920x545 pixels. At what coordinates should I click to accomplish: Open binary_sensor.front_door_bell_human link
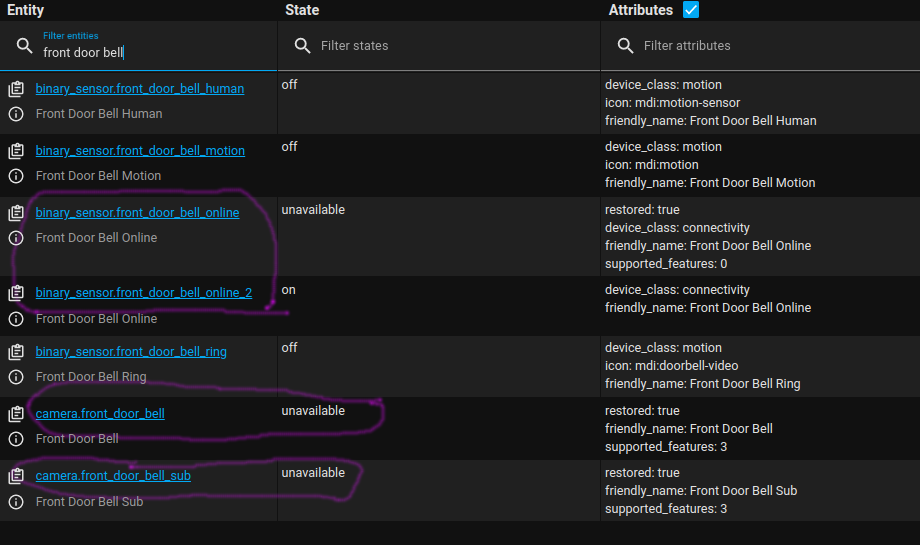140,89
